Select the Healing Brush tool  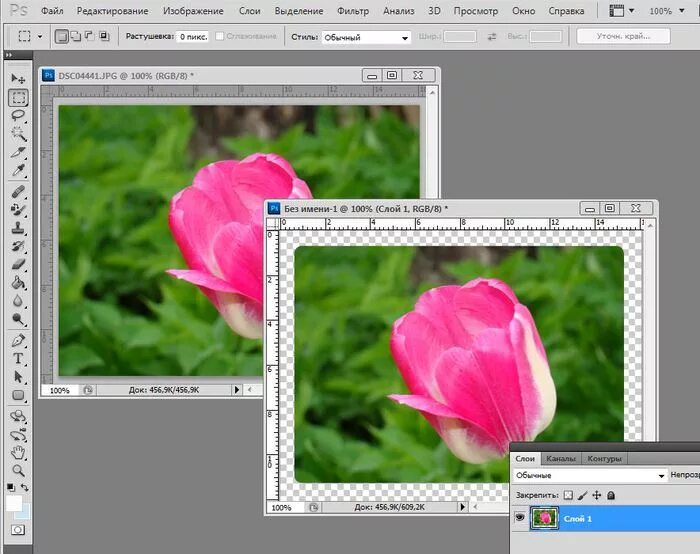click(x=18, y=192)
